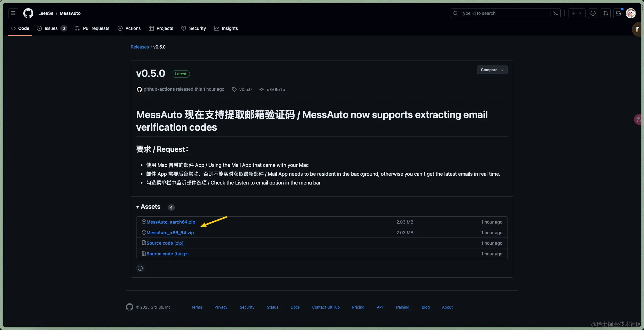The width and height of the screenshot is (644, 330).
Task: Click the github-actions avatar icon
Action: (x=139, y=89)
